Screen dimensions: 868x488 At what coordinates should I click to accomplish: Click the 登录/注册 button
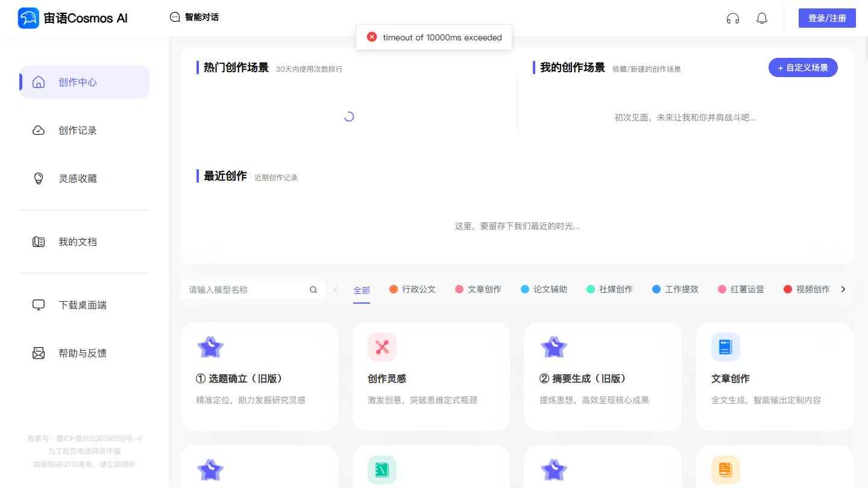coord(827,18)
